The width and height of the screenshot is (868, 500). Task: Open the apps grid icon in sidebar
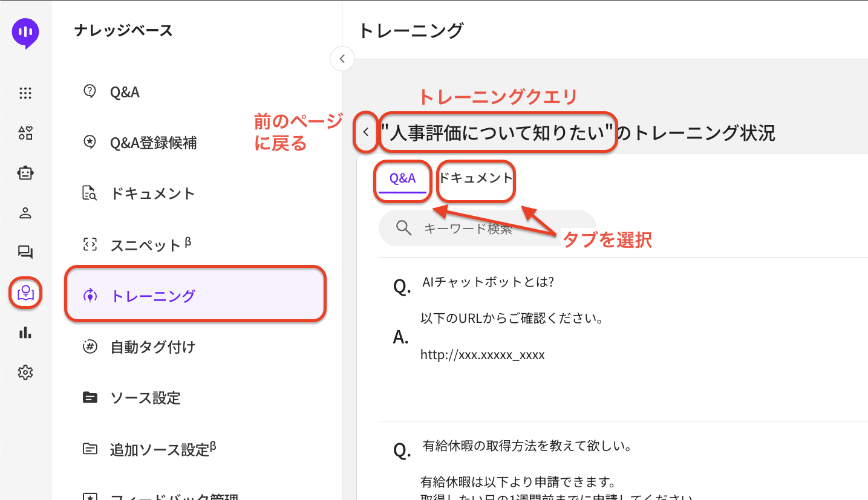point(25,93)
